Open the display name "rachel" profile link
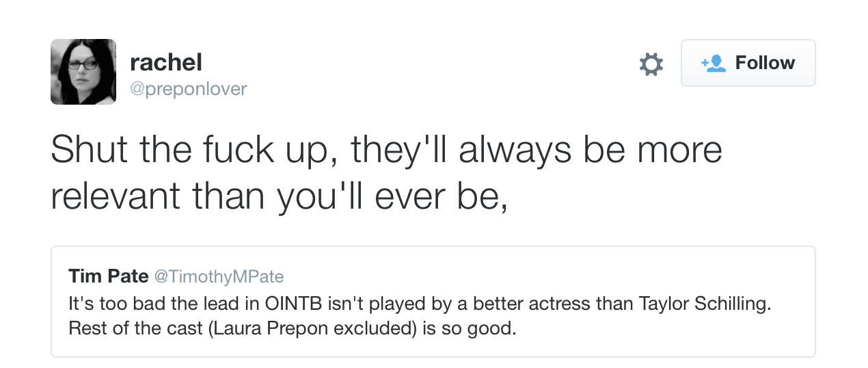The width and height of the screenshot is (868, 368). (x=166, y=63)
